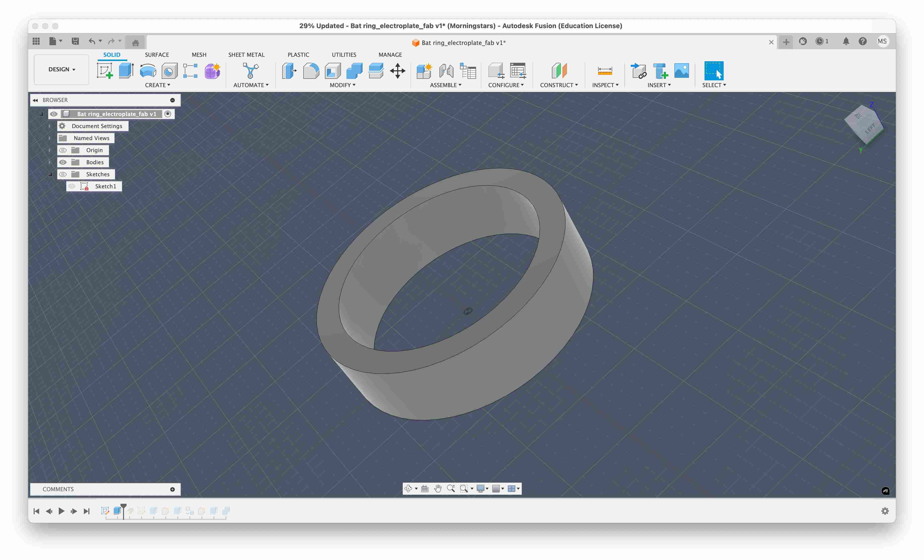Click the Combine tool icon
Image resolution: width=924 pixels, height=560 pixels.
coord(354,71)
